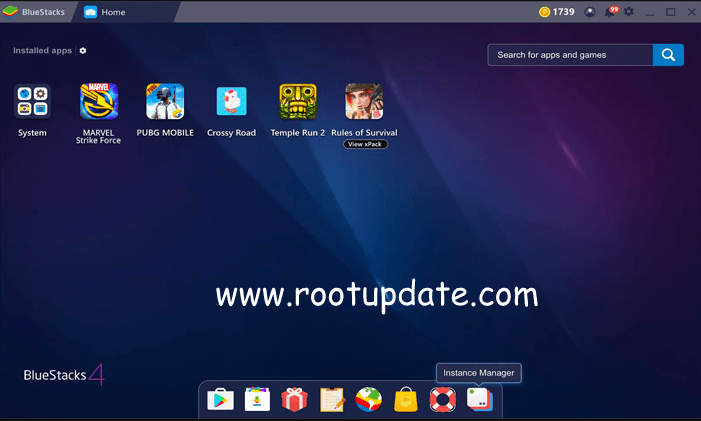
Task: Open Crossy Road app
Action: coord(232,101)
